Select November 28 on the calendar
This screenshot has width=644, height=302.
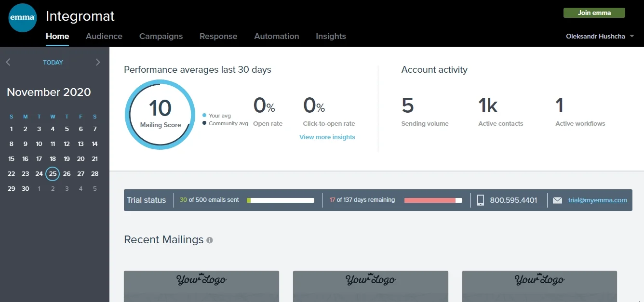94,173
